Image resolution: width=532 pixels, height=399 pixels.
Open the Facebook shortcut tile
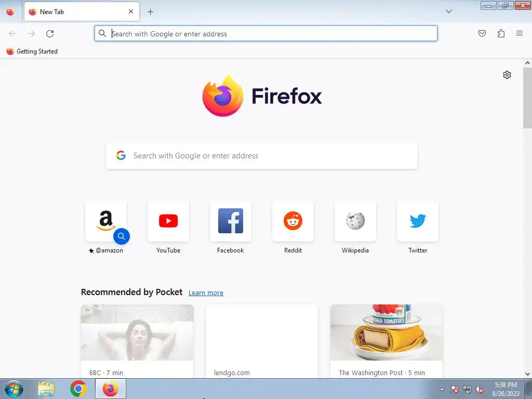coord(231,221)
